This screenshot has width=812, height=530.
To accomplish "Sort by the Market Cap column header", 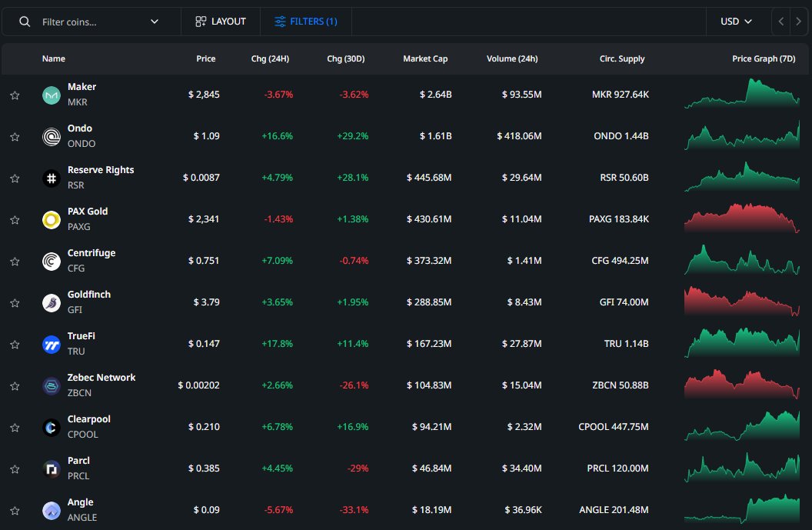I will (x=425, y=58).
